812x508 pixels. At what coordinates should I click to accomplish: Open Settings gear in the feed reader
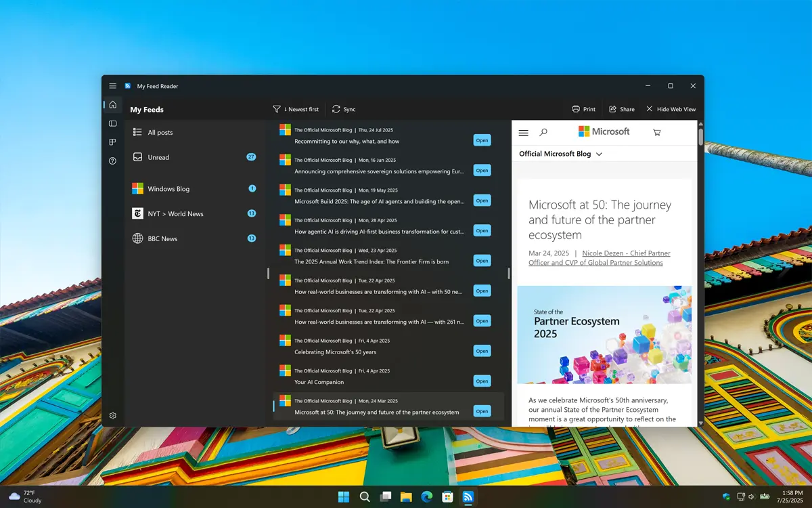[x=113, y=415]
